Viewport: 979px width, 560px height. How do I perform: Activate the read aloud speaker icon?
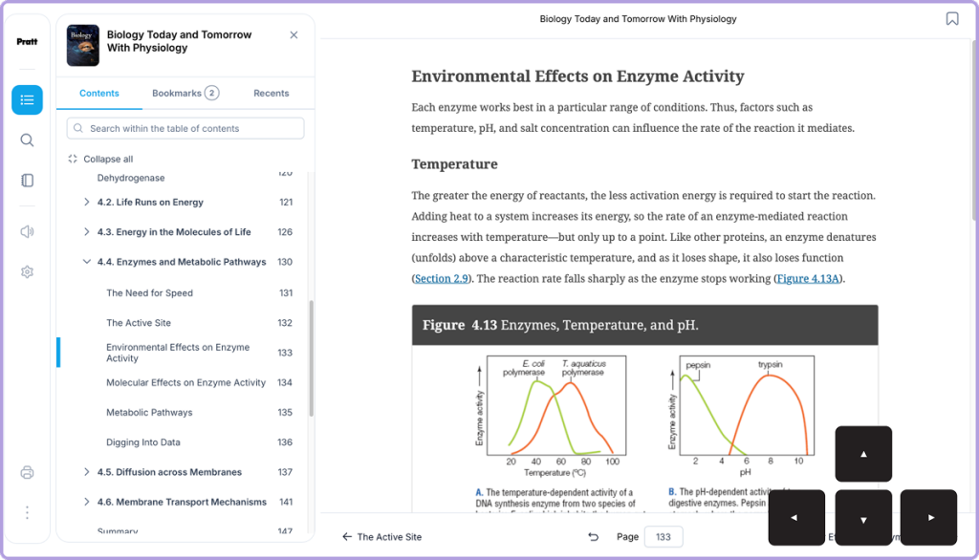(27, 231)
